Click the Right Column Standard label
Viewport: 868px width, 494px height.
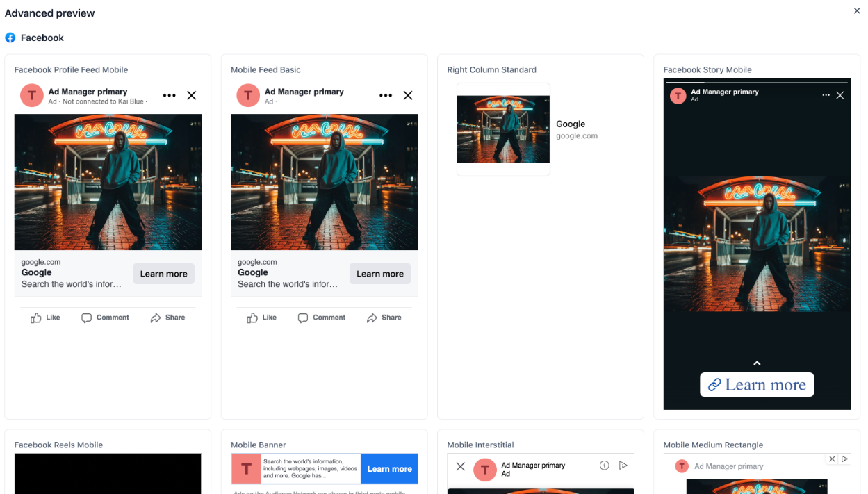pos(492,69)
